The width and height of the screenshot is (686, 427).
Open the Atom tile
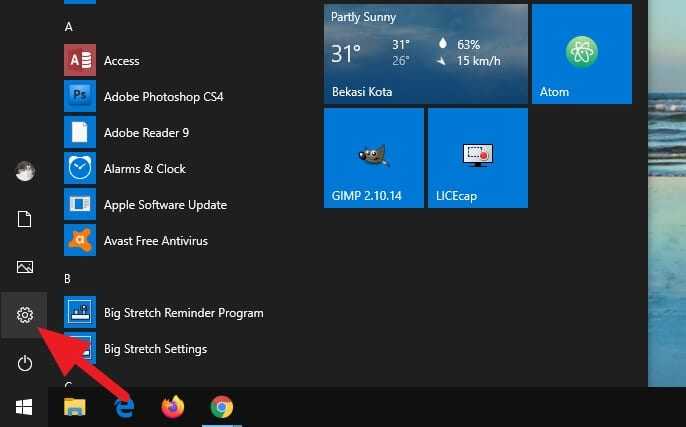(x=582, y=54)
